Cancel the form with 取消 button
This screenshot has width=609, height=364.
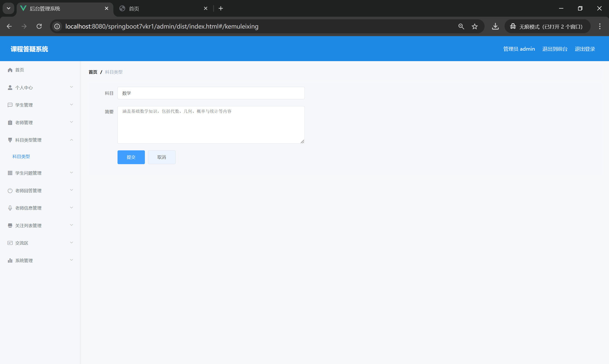(x=162, y=157)
